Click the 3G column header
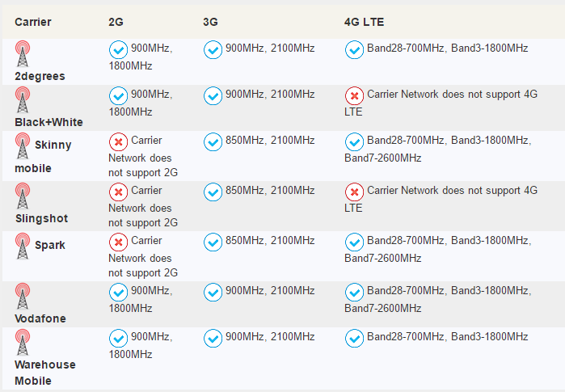The width and height of the screenshot is (565, 392). pyautogui.click(x=210, y=22)
